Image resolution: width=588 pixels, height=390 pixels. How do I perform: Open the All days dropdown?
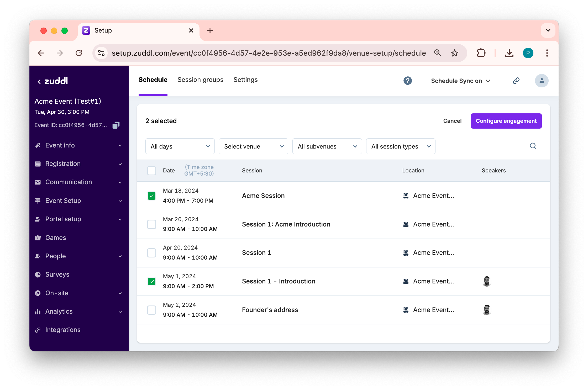tap(180, 146)
